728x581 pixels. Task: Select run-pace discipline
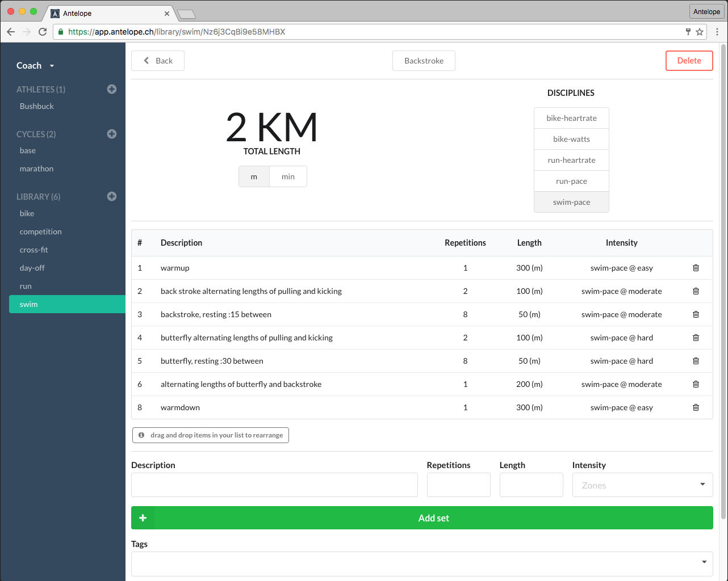coord(571,181)
